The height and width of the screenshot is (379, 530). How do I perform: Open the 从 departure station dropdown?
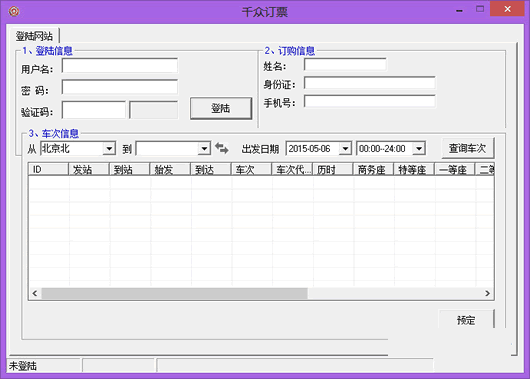(109, 148)
